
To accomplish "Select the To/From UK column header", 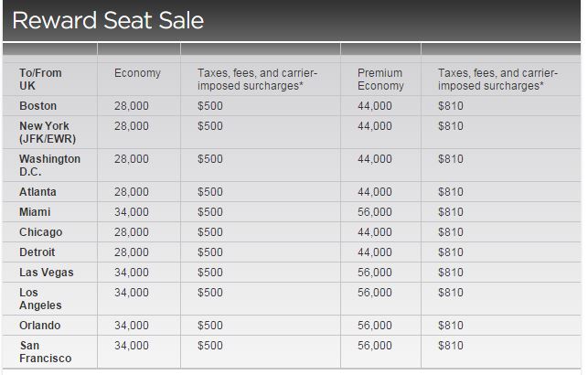I will (40, 79).
